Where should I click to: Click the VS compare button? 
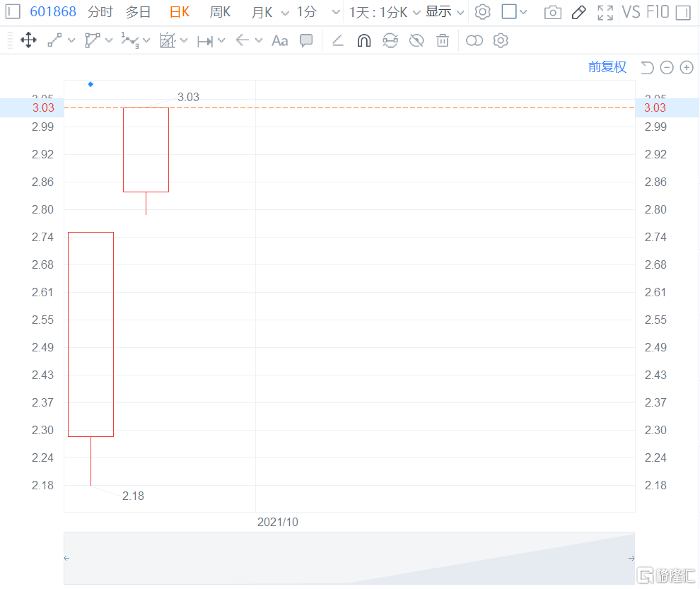(631, 11)
